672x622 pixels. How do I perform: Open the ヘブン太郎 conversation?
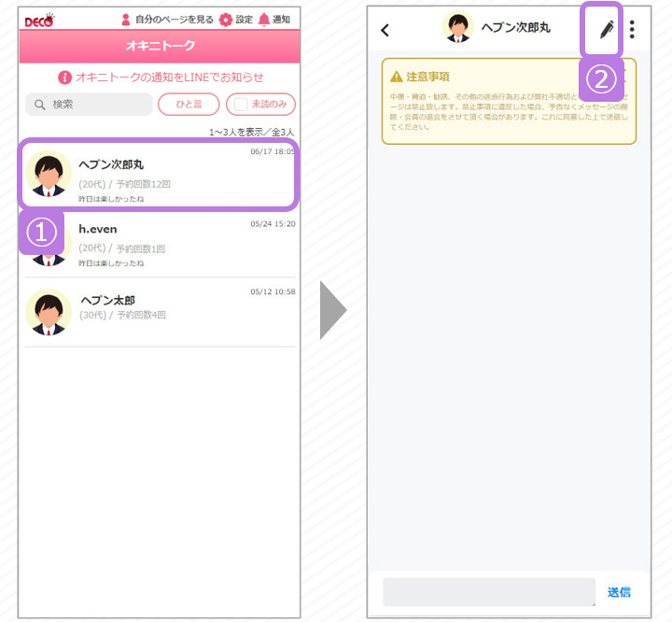tap(159, 311)
